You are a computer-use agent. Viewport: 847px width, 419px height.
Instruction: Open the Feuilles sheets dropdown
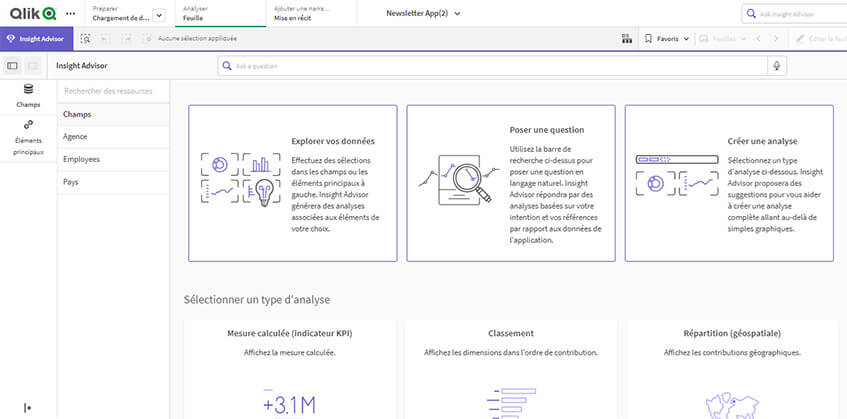pos(723,39)
